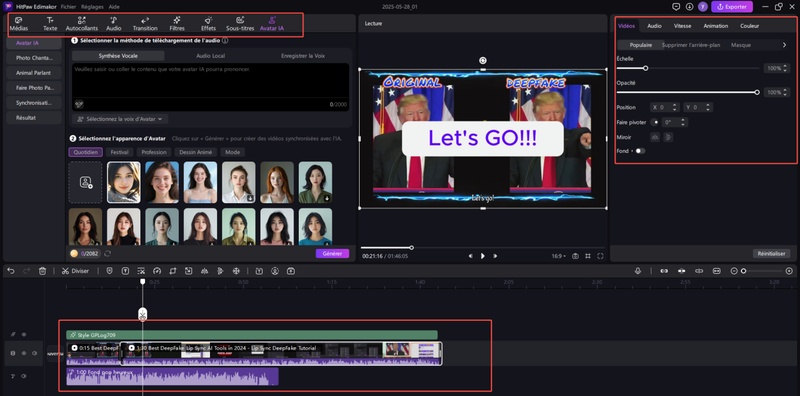The height and width of the screenshot is (396, 800).
Task: Click the Réinitialiser button
Action: coord(771,254)
